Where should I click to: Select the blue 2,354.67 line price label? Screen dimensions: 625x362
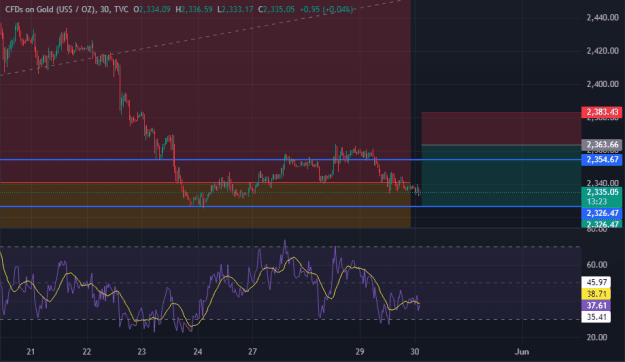(601, 160)
